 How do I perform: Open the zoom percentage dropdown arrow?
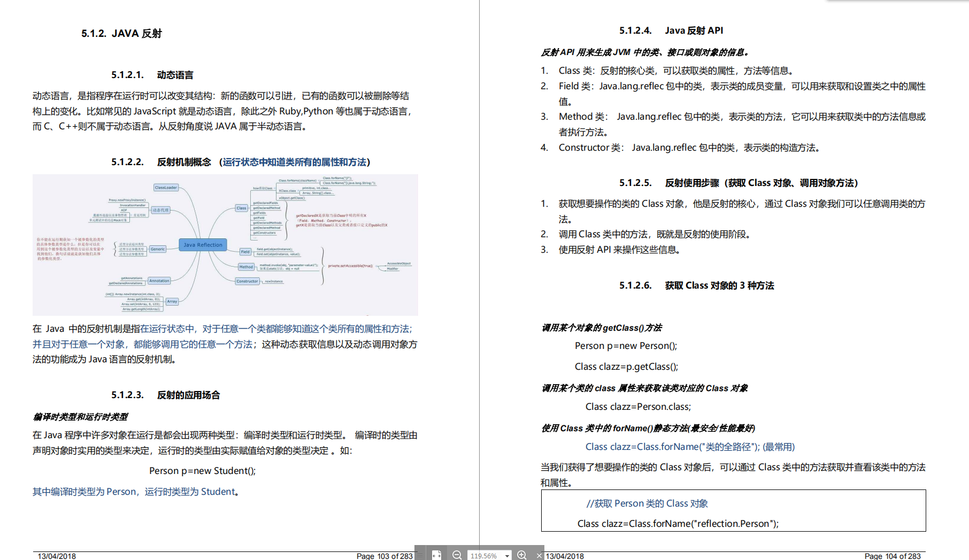click(x=507, y=556)
